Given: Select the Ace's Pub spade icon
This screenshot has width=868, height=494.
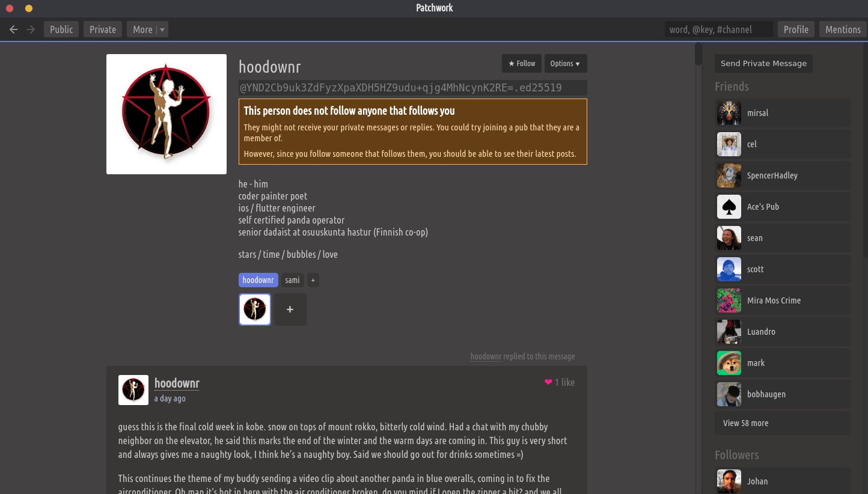Looking at the screenshot, I should click(729, 207).
